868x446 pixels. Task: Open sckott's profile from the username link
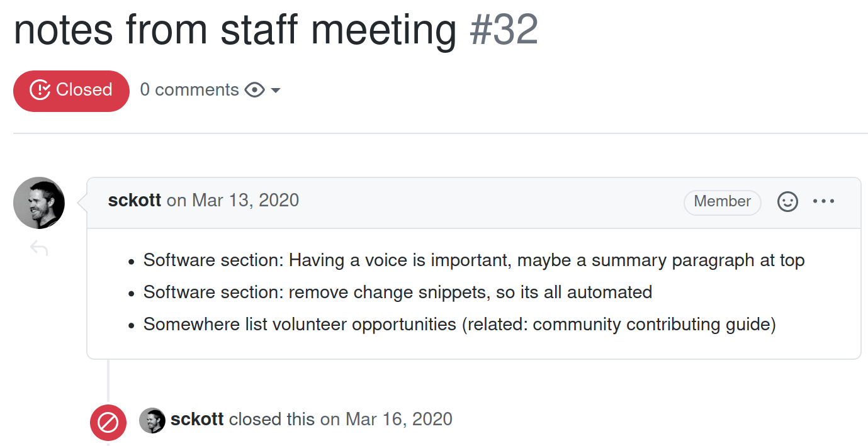[134, 200]
